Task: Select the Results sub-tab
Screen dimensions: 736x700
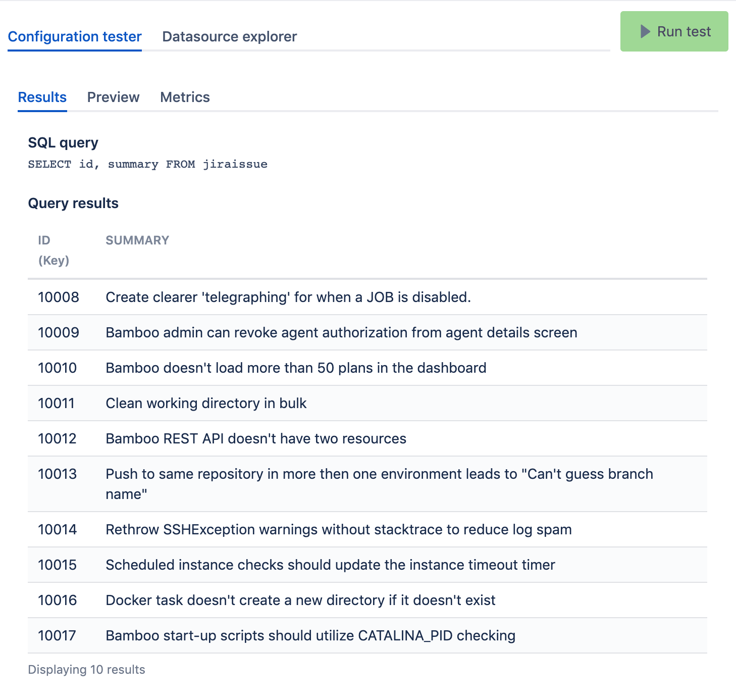Action: pyautogui.click(x=42, y=97)
